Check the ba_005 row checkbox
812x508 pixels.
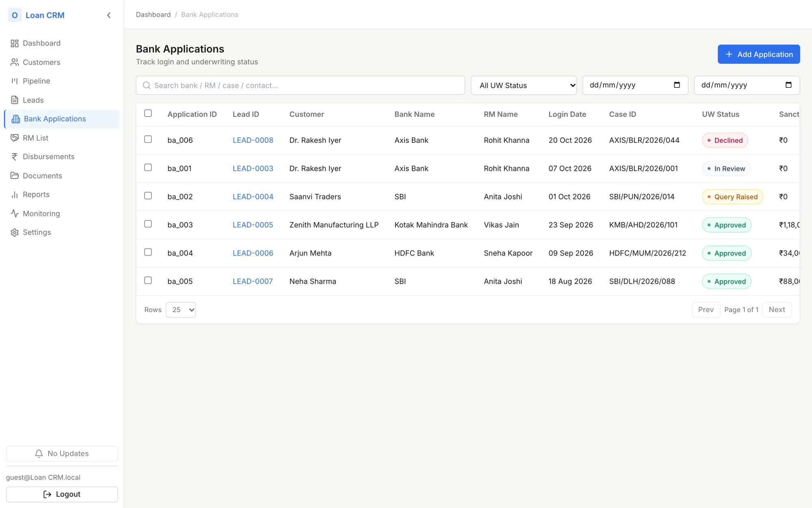coord(148,280)
